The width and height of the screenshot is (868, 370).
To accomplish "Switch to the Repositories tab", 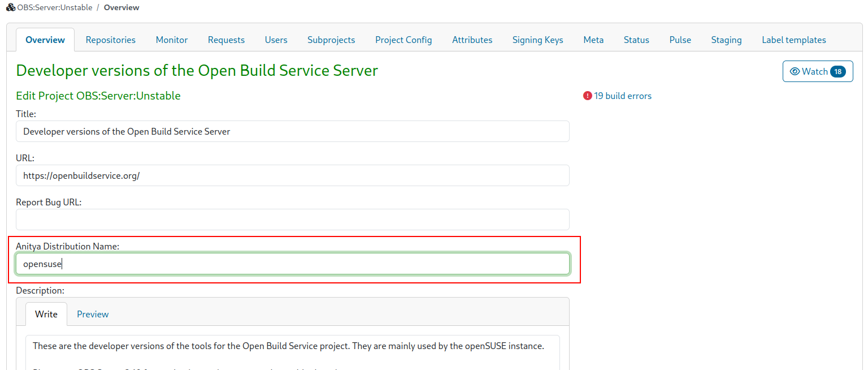I will point(110,40).
